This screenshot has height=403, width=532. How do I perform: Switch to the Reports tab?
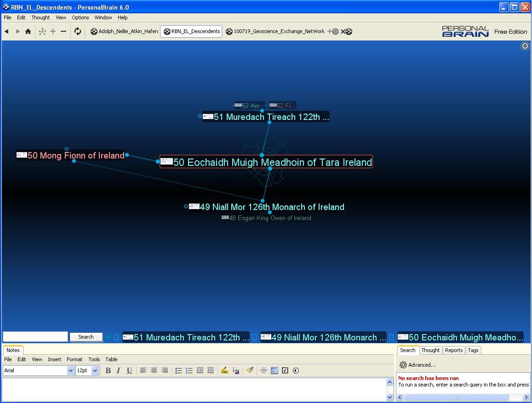(x=454, y=350)
